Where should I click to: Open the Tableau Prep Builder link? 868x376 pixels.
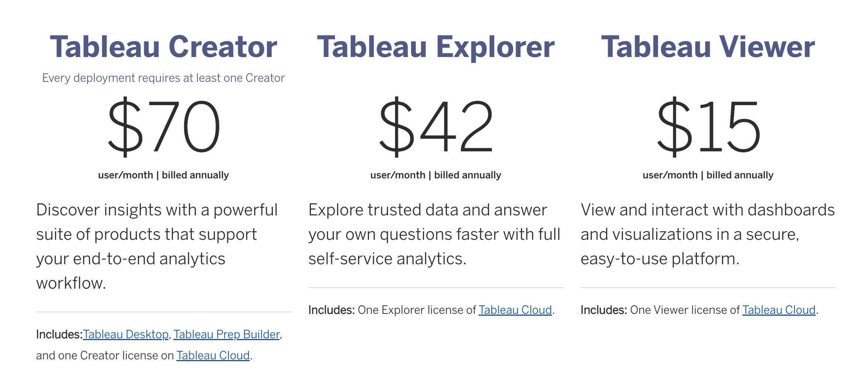227,334
